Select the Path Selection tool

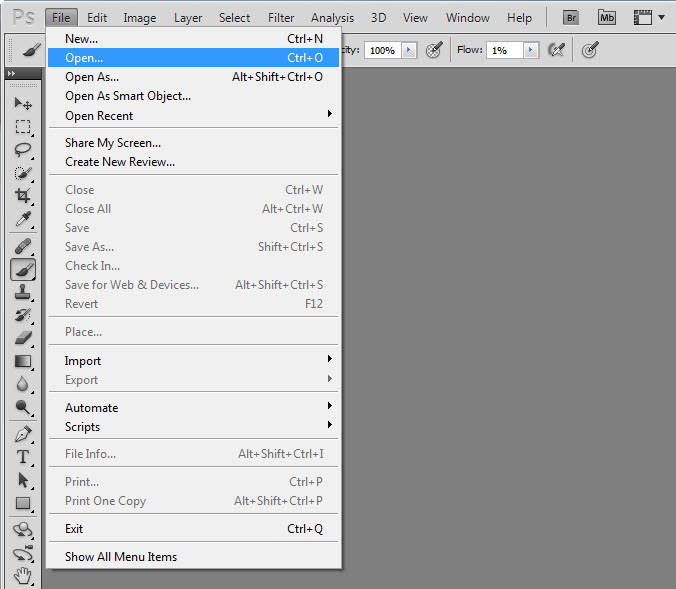[x=23, y=480]
